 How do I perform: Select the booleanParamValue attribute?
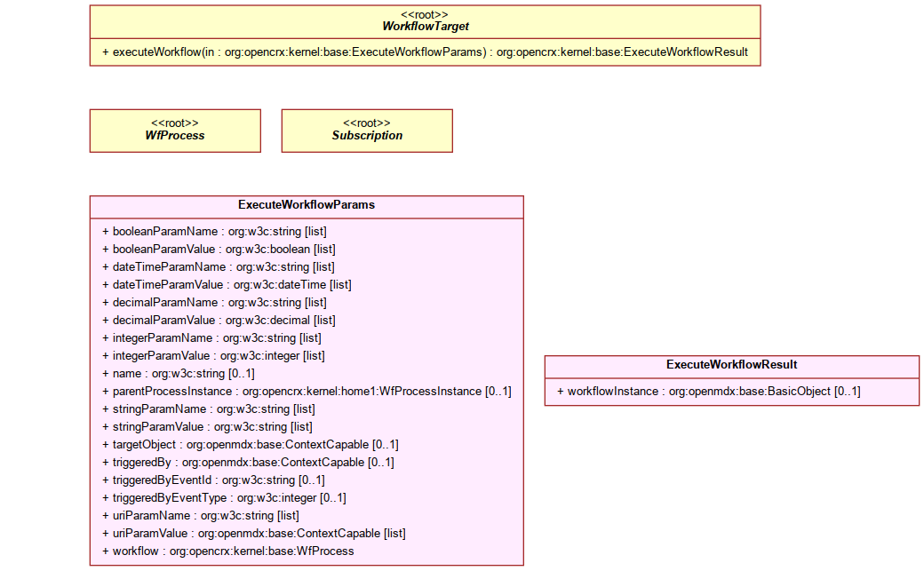coord(219,250)
